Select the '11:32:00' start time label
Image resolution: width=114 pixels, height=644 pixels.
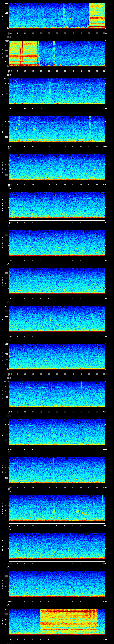[9, 147]
